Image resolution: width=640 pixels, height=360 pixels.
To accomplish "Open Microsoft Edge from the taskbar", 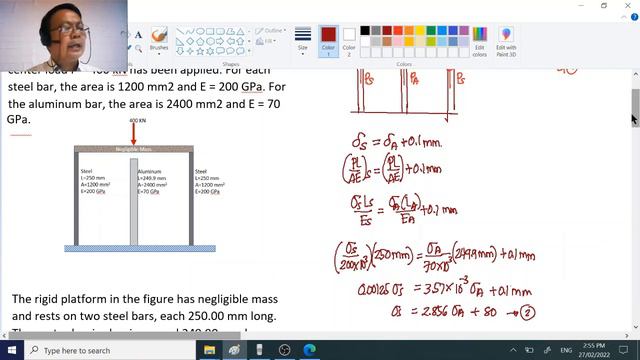I will tap(309, 350).
